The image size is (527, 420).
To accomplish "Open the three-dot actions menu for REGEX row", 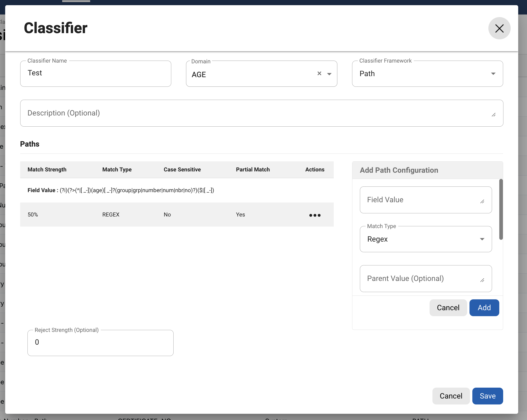I will point(315,215).
